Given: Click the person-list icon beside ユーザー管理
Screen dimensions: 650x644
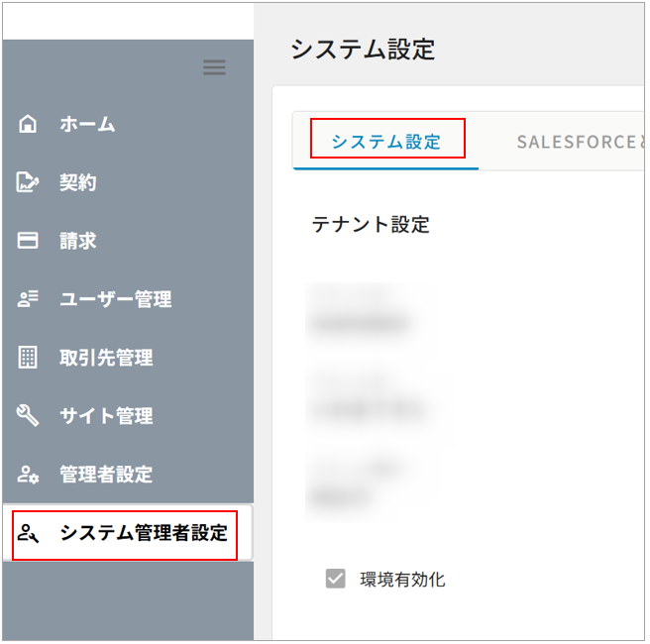Looking at the screenshot, I should click(x=28, y=299).
